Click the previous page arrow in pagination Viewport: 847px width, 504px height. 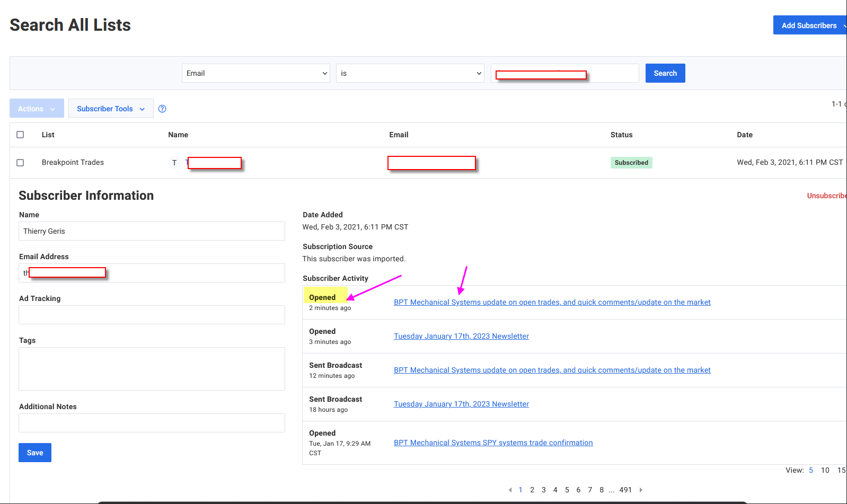pos(510,490)
